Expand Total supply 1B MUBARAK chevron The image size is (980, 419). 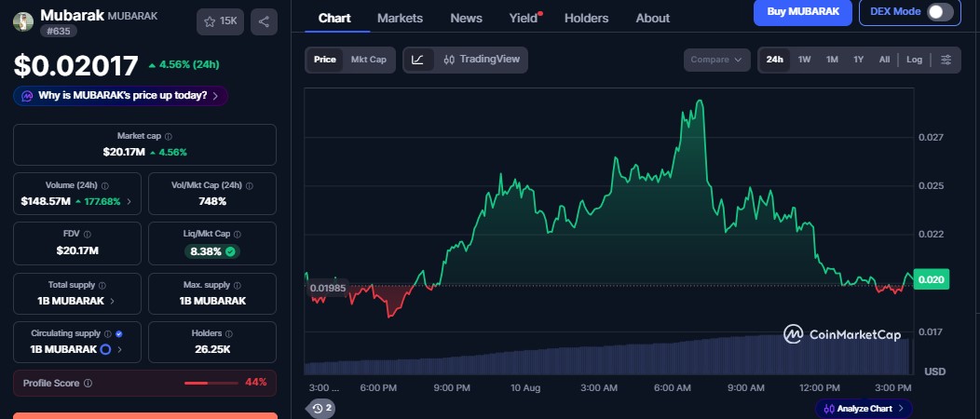click(113, 301)
